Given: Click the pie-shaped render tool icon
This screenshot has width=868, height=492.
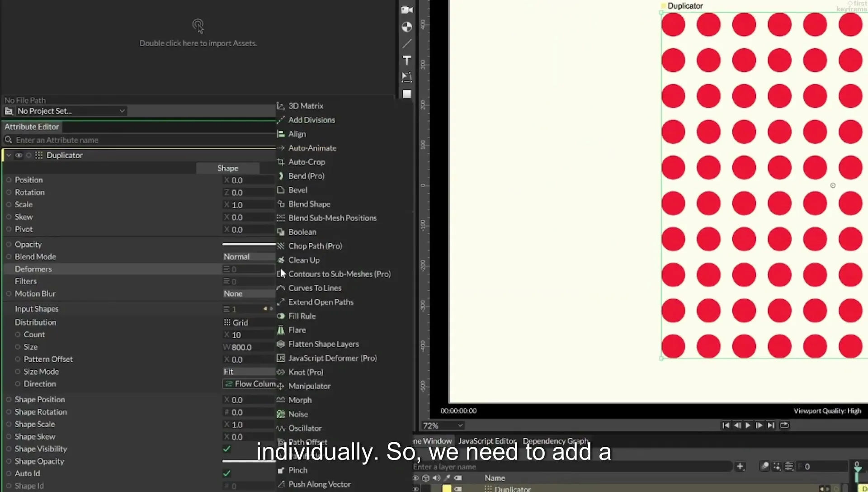Looking at the screenshot, I should [407, 27].
